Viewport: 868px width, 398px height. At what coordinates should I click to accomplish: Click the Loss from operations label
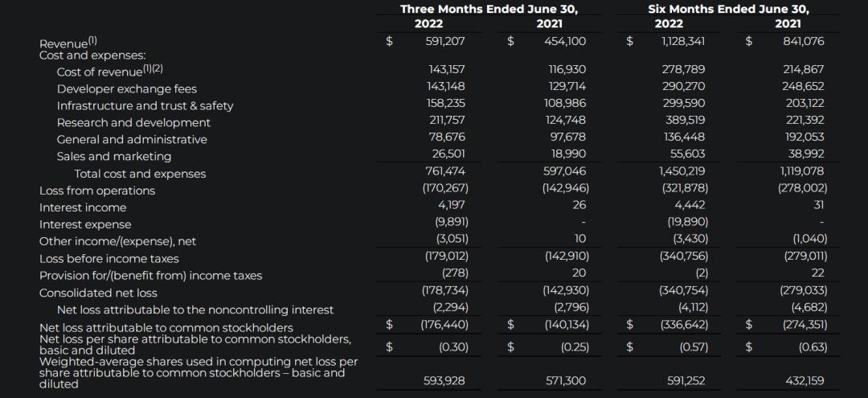[x=97, y=191]
